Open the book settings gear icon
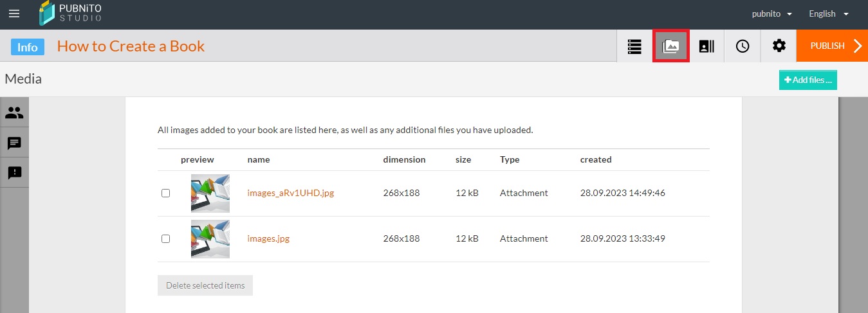 coord(779,46)
